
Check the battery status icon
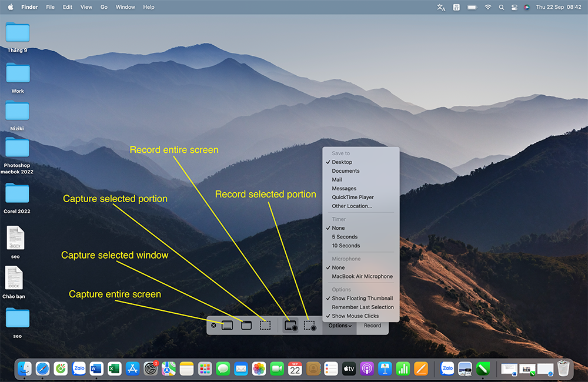[472, 7]
